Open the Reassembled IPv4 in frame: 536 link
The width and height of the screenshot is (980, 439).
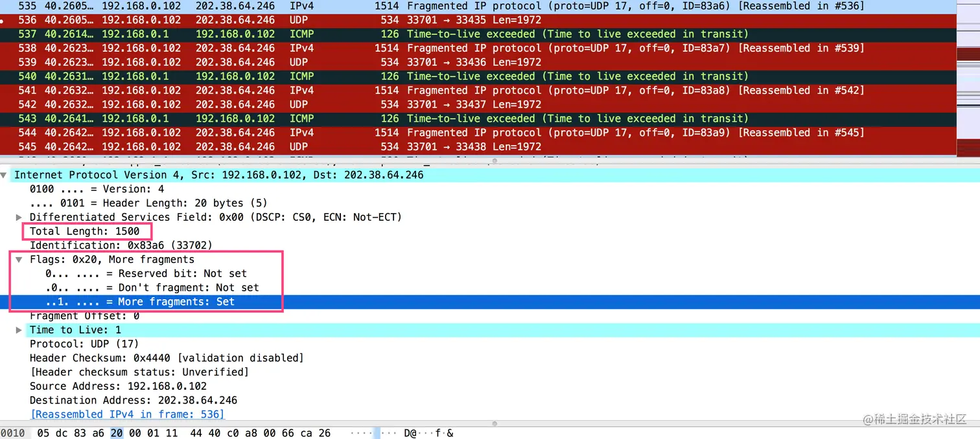pyautogui.click(x=127, y=414)
